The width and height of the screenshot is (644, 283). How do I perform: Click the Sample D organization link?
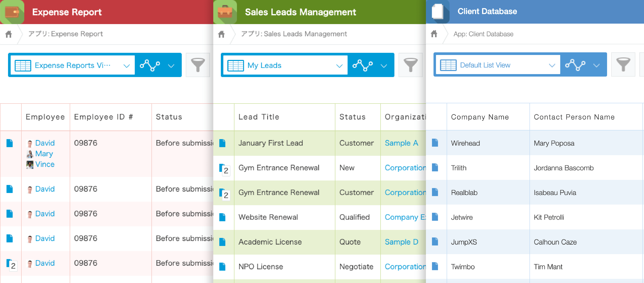coord(401,242)
